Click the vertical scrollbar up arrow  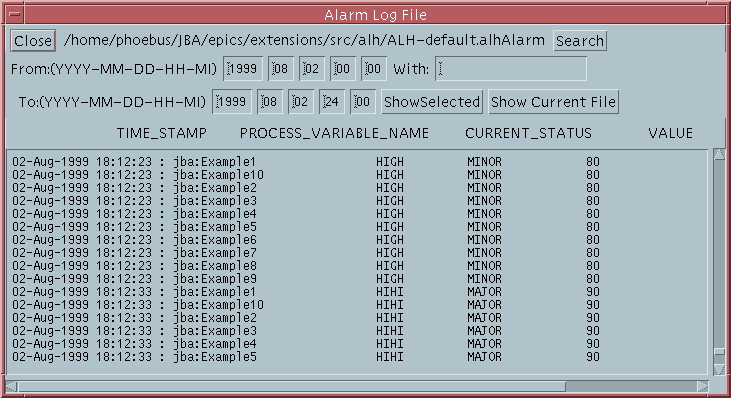coord(719,154)
